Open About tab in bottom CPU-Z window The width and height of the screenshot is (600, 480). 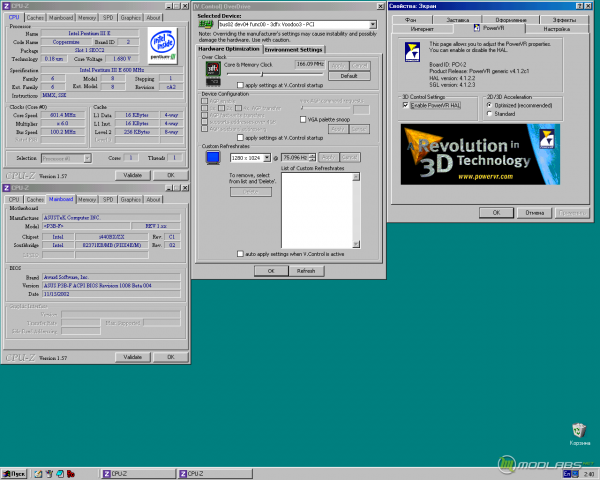pos(153,199)
